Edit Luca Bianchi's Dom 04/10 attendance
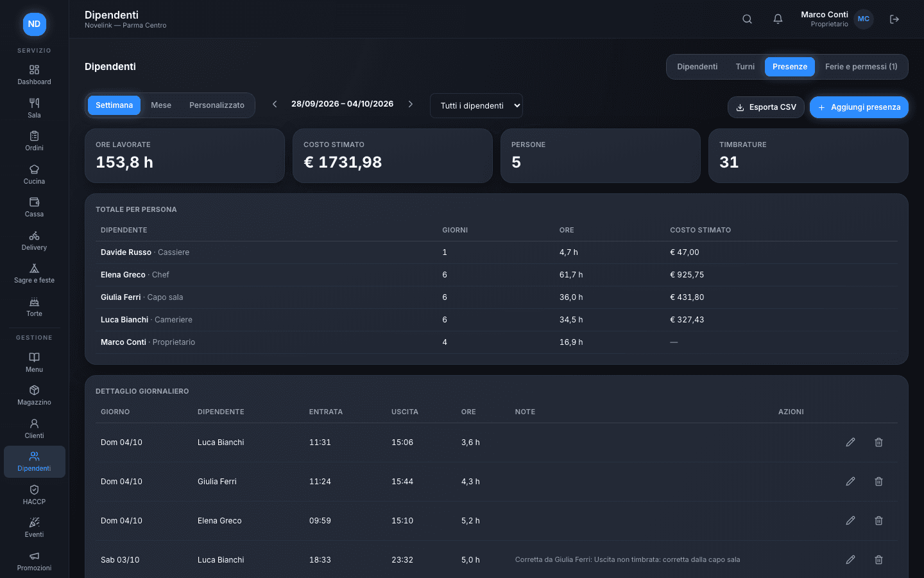Screen dimensions: 924x578 [x=850, y=442]
